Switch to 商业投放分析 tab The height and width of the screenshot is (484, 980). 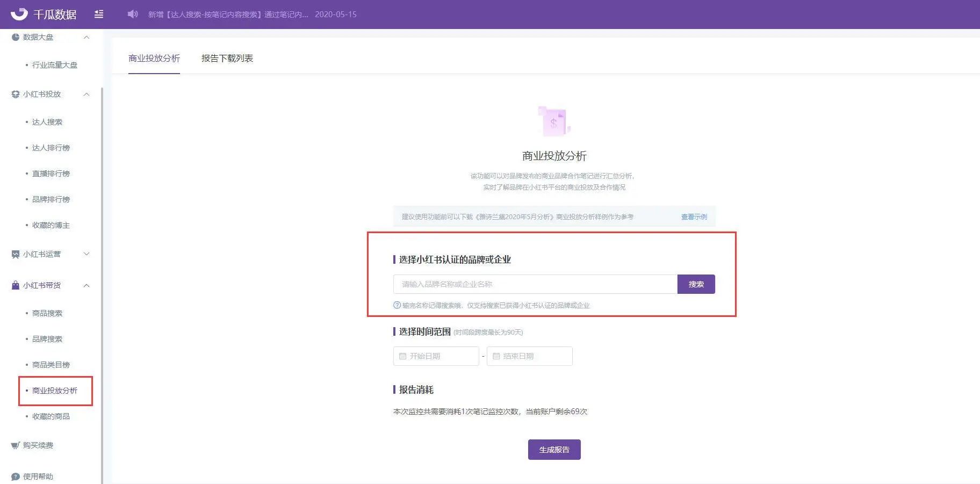tap(154, 58)
